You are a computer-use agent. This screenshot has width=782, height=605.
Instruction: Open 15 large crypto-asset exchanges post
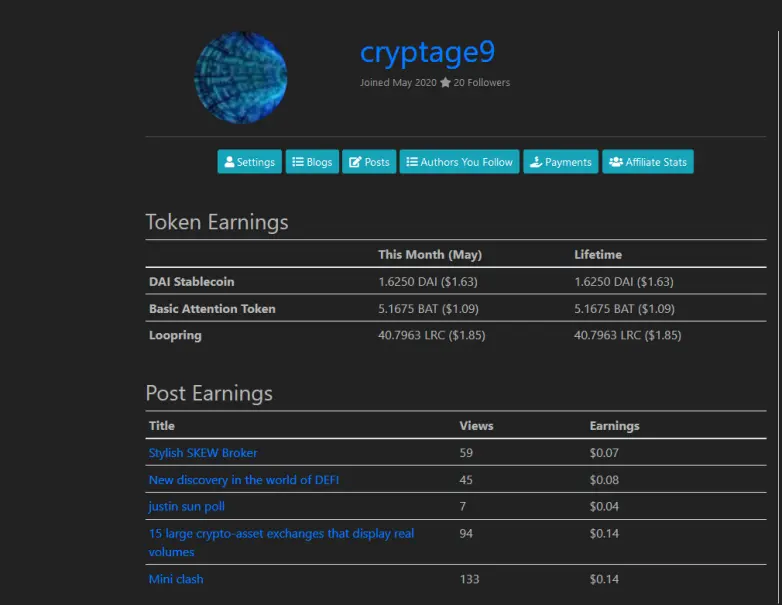(281, 542)
